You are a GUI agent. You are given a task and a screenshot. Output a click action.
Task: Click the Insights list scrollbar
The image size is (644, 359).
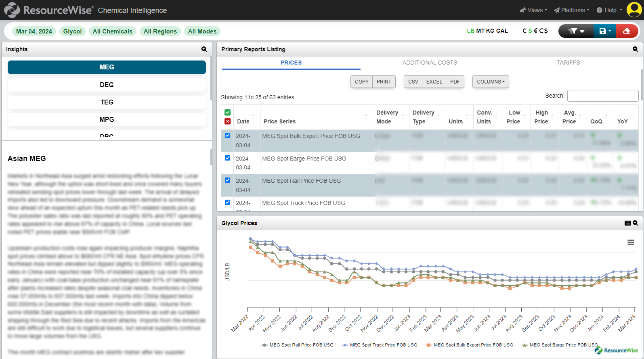(x=211, y=79)
